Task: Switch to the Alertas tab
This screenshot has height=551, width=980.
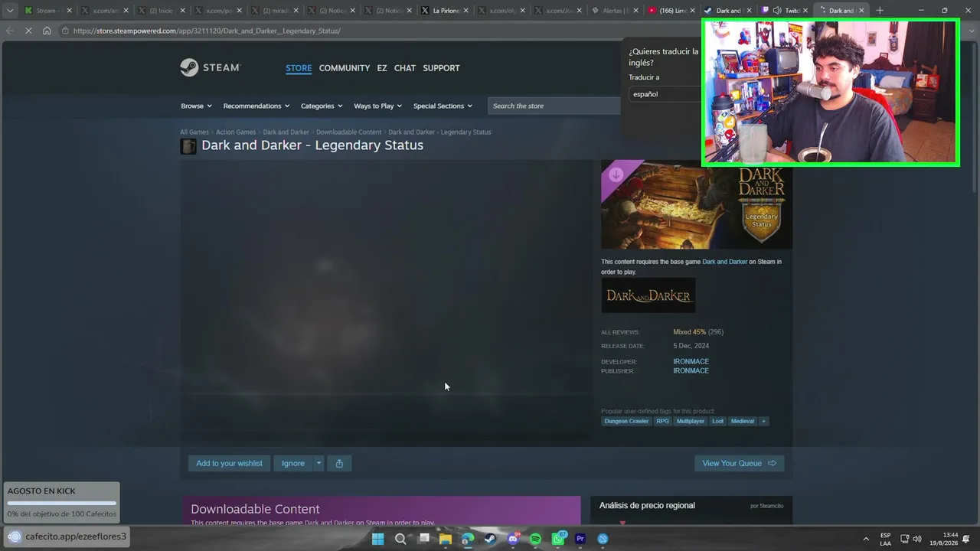Action: pos(615,11)
